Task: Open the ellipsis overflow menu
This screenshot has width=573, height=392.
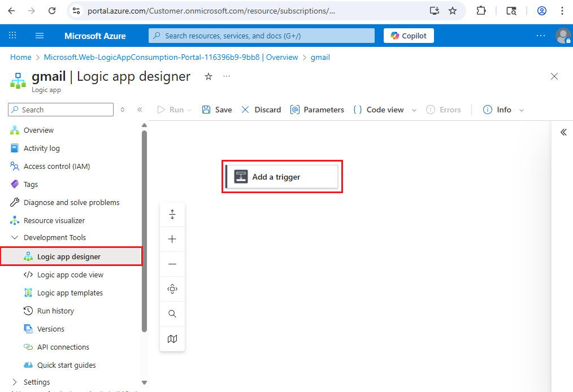Action: (226, 76)
